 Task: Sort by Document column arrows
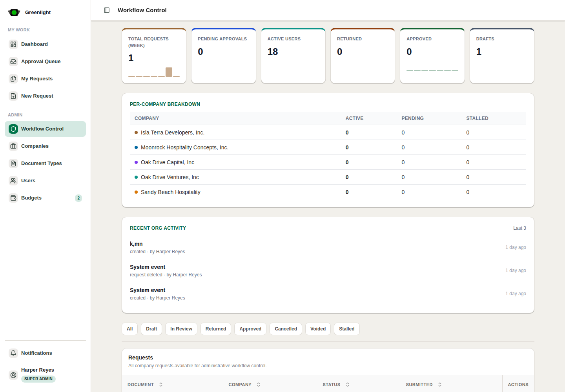161,385
